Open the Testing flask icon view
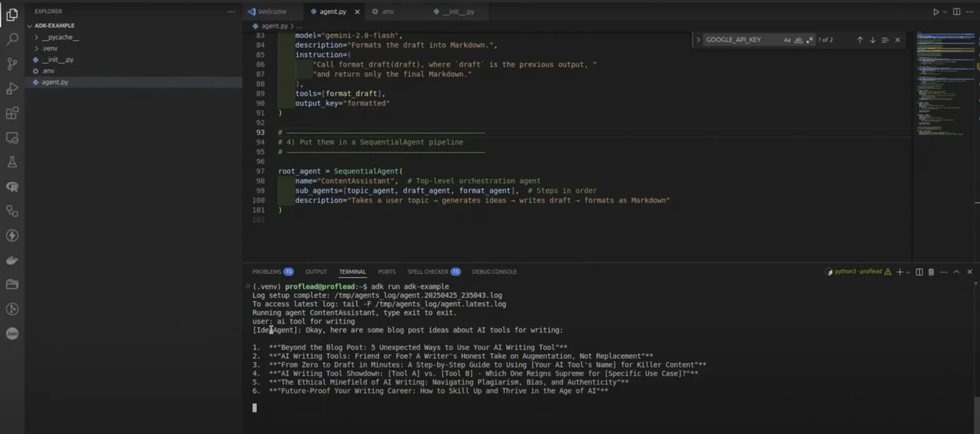 [12, 163]
